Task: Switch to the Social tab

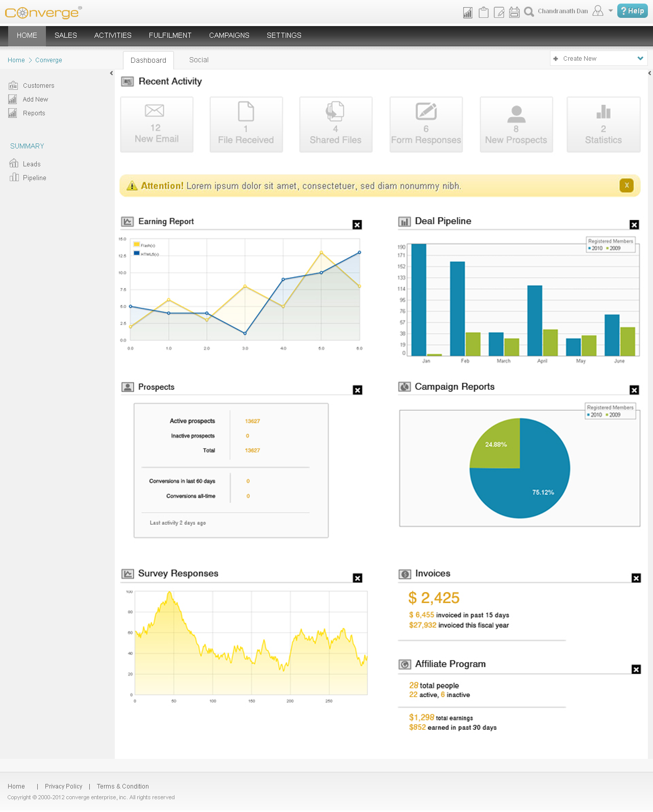Action: (199, 60)
